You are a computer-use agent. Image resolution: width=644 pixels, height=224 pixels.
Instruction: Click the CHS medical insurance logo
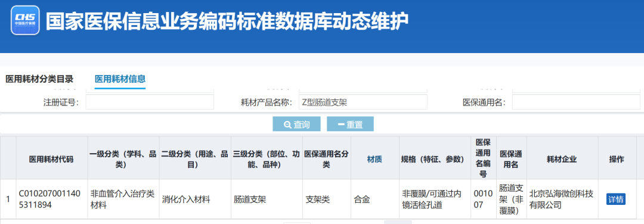[x=24, y=20]
